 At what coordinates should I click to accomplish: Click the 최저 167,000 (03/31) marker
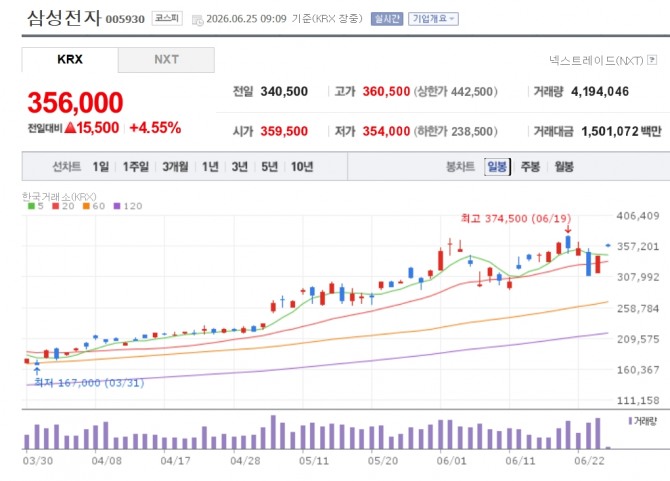(x=89, y=382)
